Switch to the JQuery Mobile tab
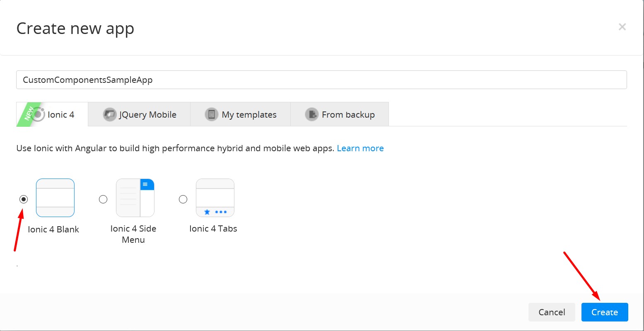Viewport: 644px width, 331px height. [140, 114]
